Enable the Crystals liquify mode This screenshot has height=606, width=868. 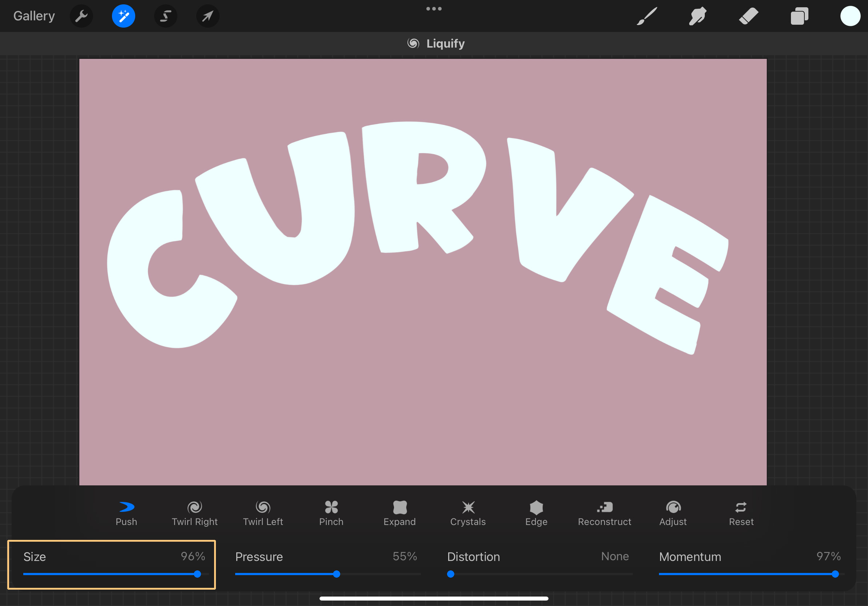(468, 513)
